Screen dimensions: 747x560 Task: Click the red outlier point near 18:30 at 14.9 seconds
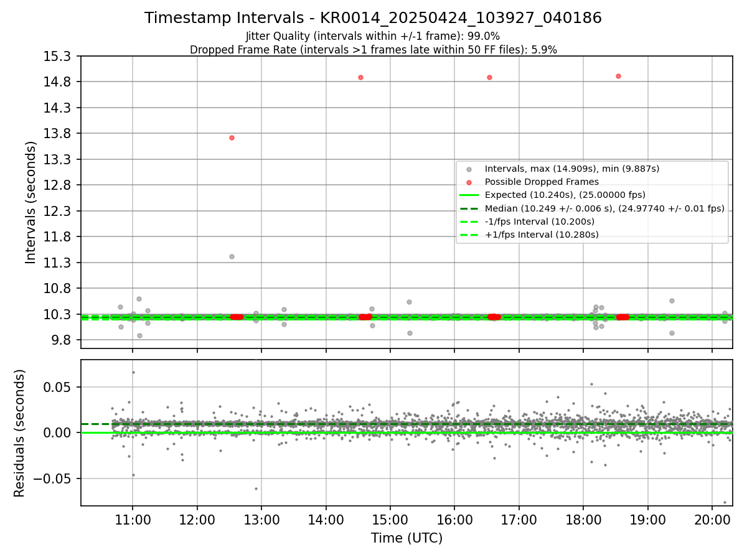point(618,76)
